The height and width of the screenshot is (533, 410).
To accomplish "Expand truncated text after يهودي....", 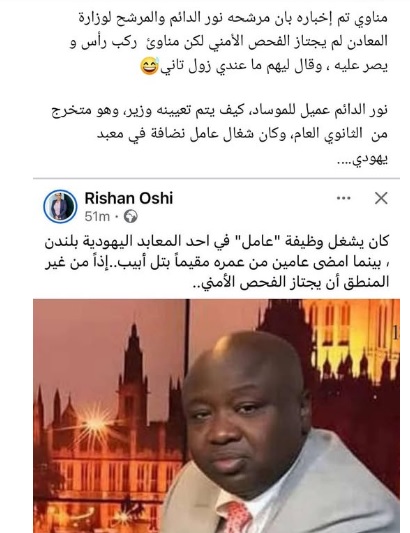I will pos(346,159).
